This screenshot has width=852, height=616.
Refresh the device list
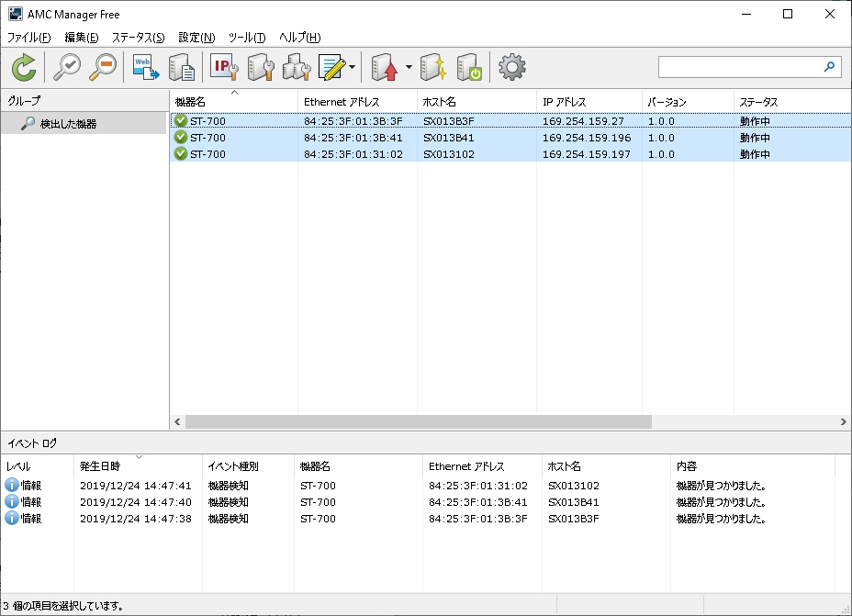coord(25,66)
